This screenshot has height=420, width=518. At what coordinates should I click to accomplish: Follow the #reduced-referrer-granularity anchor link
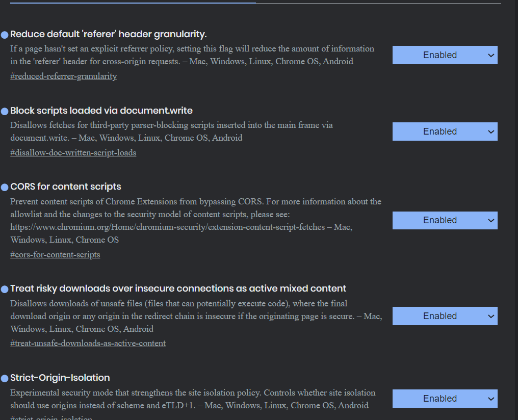pyautogui.click(x=64, y=76)
